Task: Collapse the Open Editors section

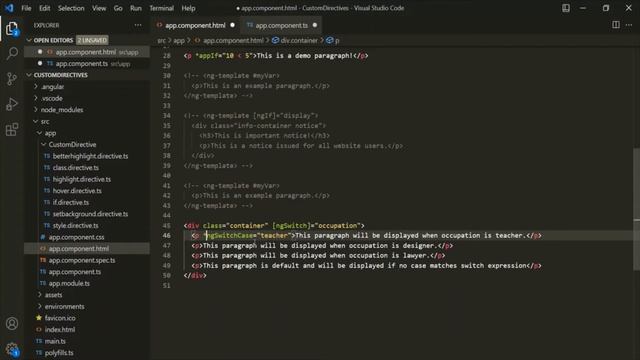Action: pyautogui.click(x=53, y=40)
